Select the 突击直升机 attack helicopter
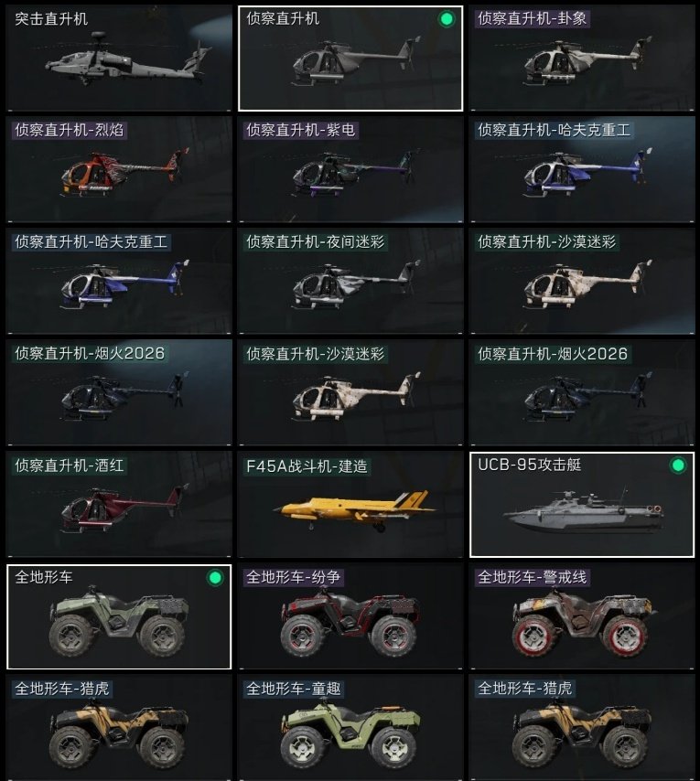Image resolution: width=700 pixels, height=781 pixels. click(x=119, y=59)
